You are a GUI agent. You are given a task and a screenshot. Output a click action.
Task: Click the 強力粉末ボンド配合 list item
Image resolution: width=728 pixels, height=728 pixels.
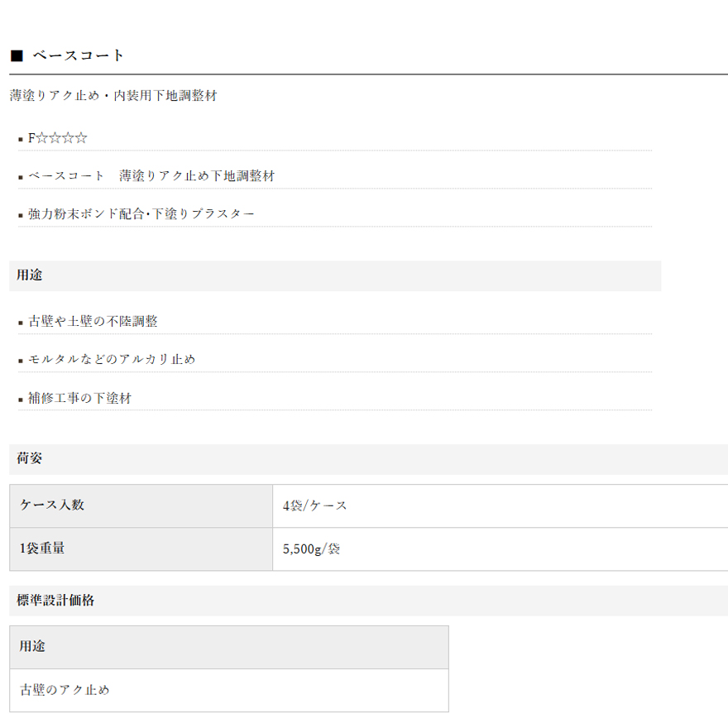(x=141, y=214)
